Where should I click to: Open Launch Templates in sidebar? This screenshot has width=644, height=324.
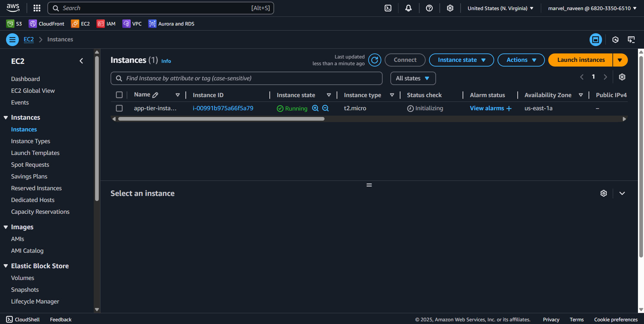coord(35,153)
